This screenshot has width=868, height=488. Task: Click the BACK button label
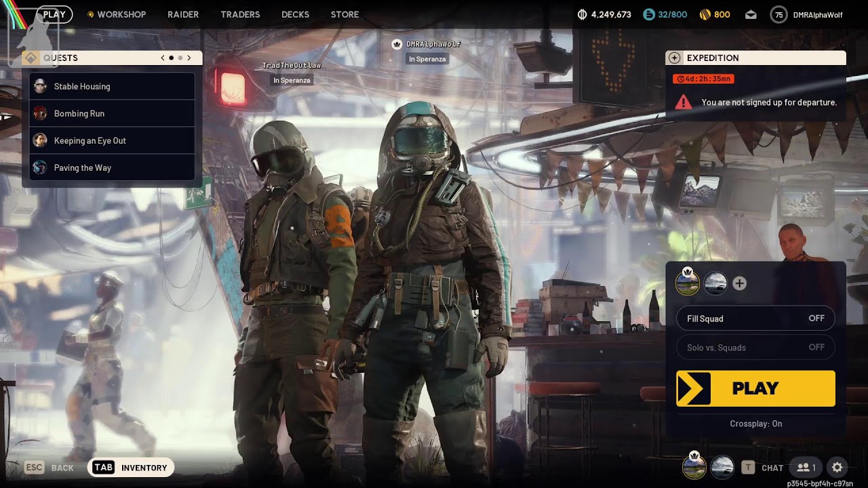62,468
